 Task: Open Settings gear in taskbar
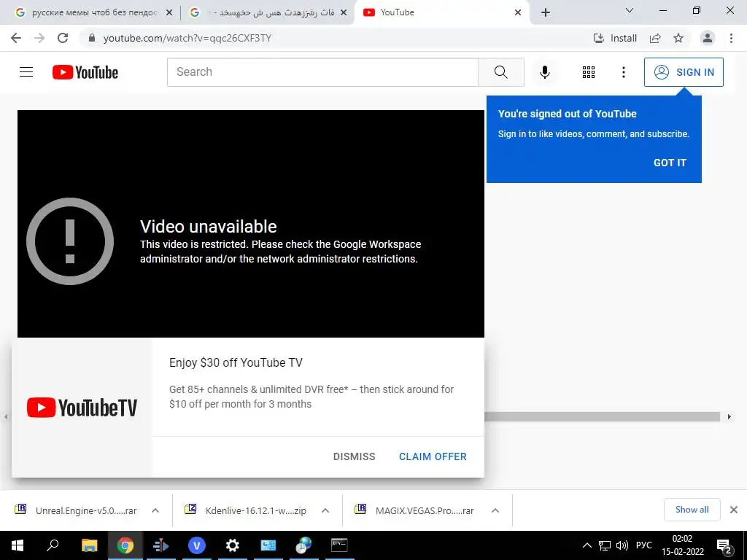point(232,545)
